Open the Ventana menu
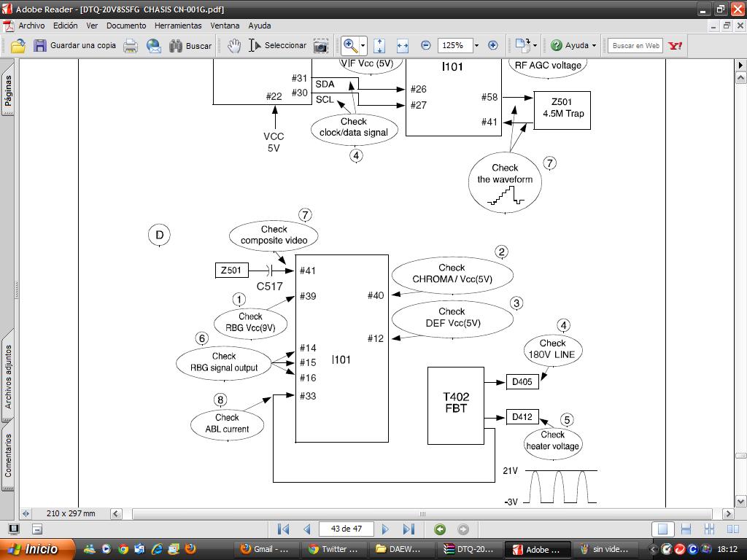747x560 pixels. click(225, 26)
